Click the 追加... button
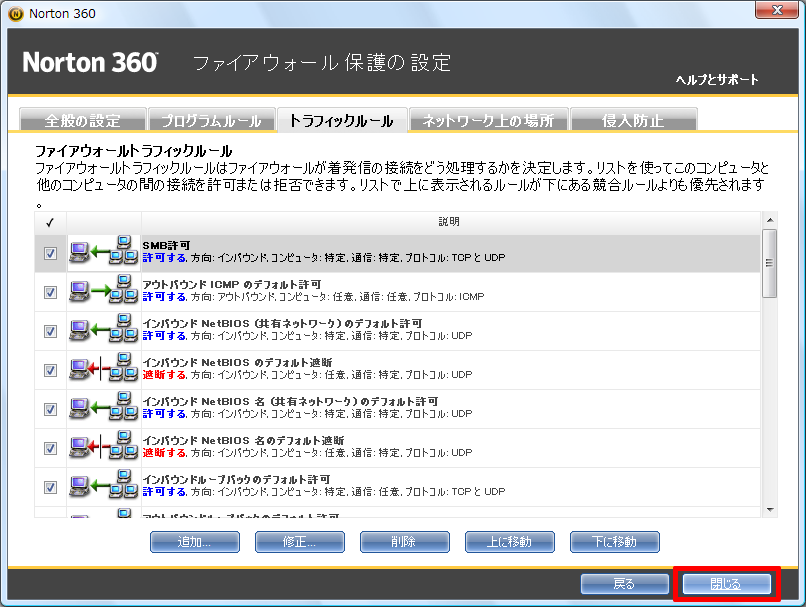Image resolution: width=806 pixels, height=607 pixels. click(x=194, y=542)
